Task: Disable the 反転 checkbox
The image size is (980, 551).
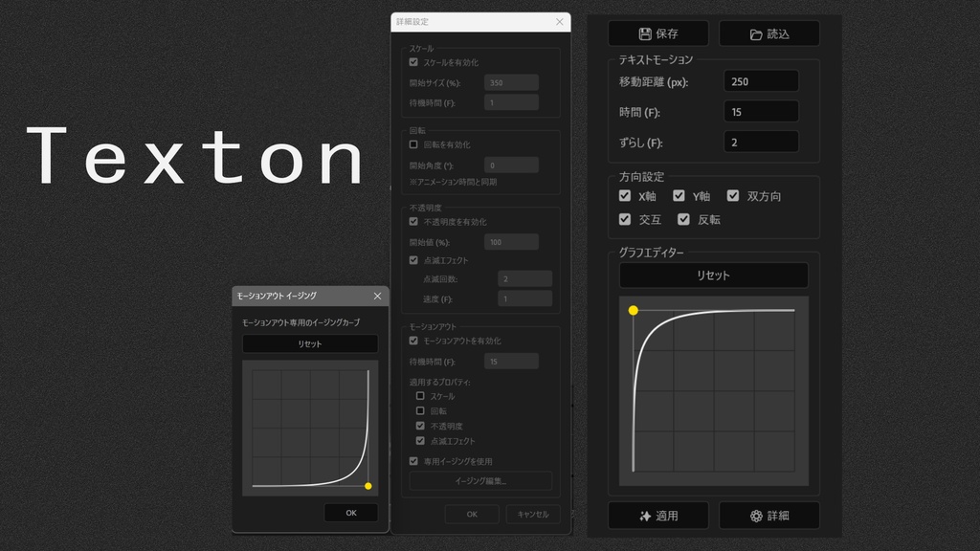Action: [x=683, y=219]
